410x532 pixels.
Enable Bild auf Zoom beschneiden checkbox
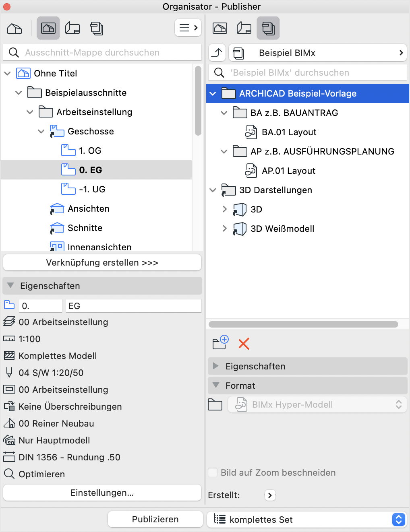[x=213, y=472]
